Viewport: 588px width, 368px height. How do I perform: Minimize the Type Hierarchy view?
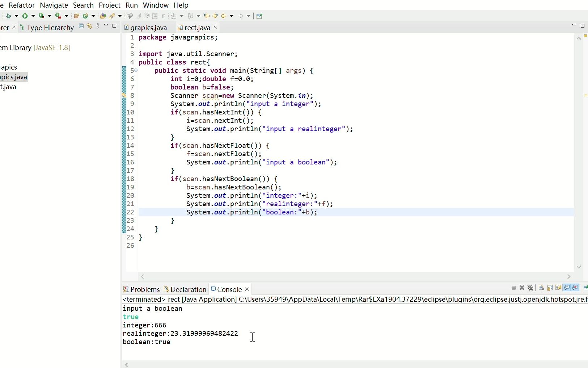106,25
